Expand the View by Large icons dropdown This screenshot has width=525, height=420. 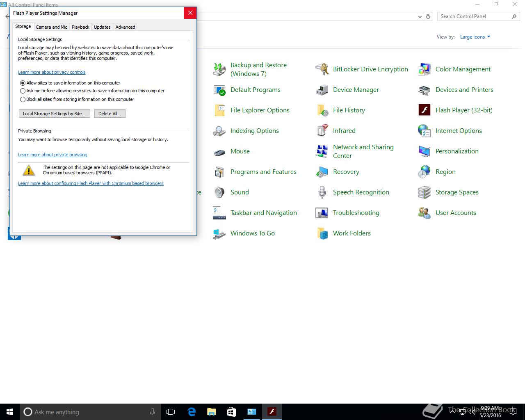(475, 37)
